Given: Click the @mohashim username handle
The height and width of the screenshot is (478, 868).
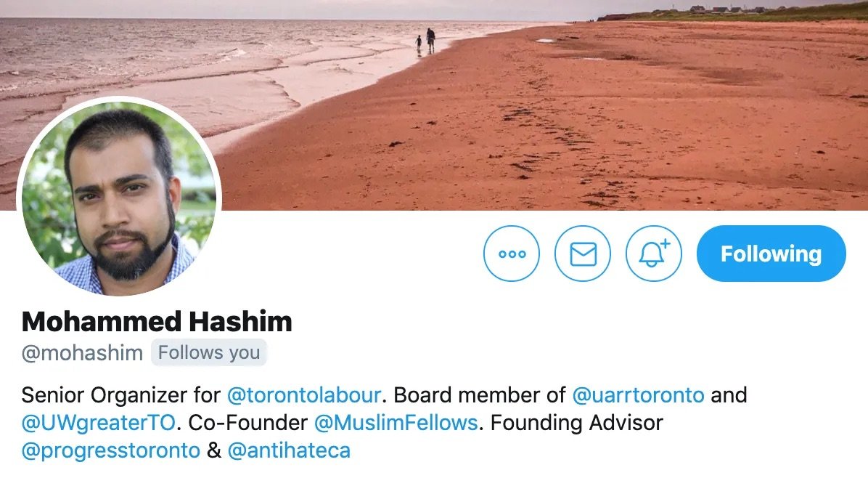Looking at the screenshot, I should coord(82,353).
